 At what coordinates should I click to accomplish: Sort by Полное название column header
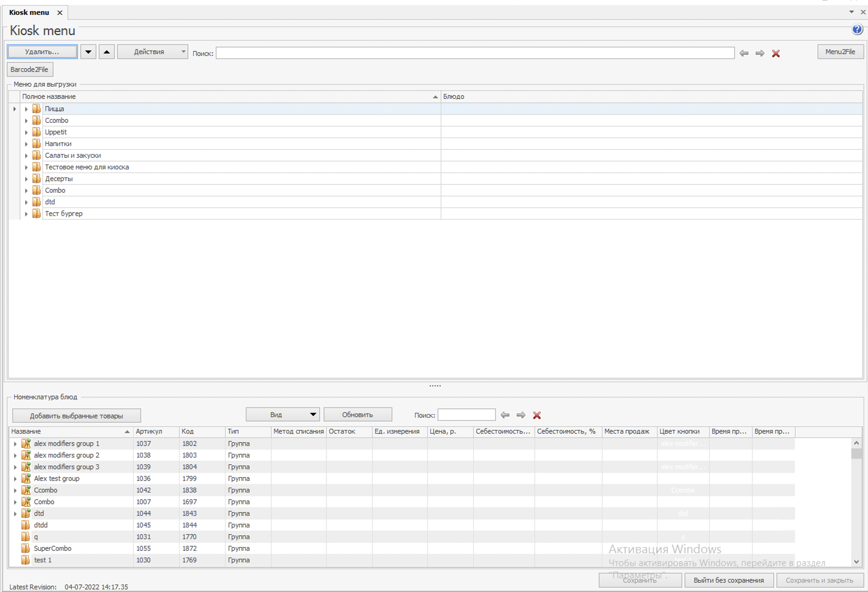230,96
